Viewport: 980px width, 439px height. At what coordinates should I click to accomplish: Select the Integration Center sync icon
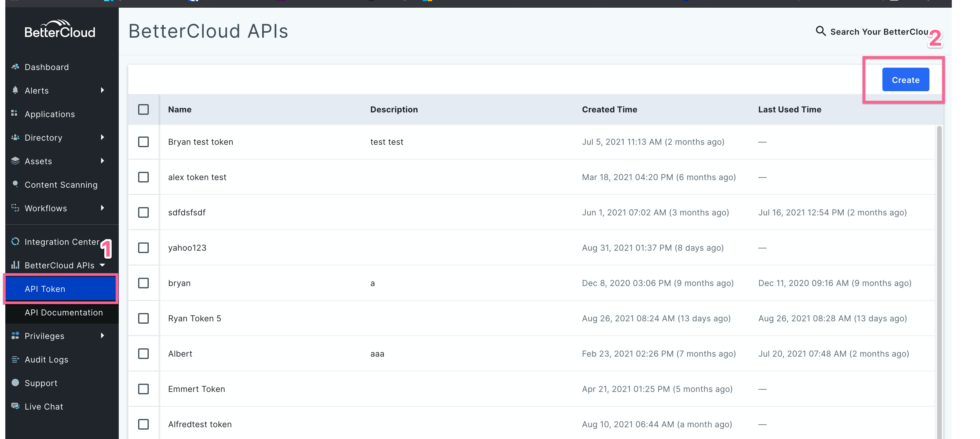click(15, 241)
